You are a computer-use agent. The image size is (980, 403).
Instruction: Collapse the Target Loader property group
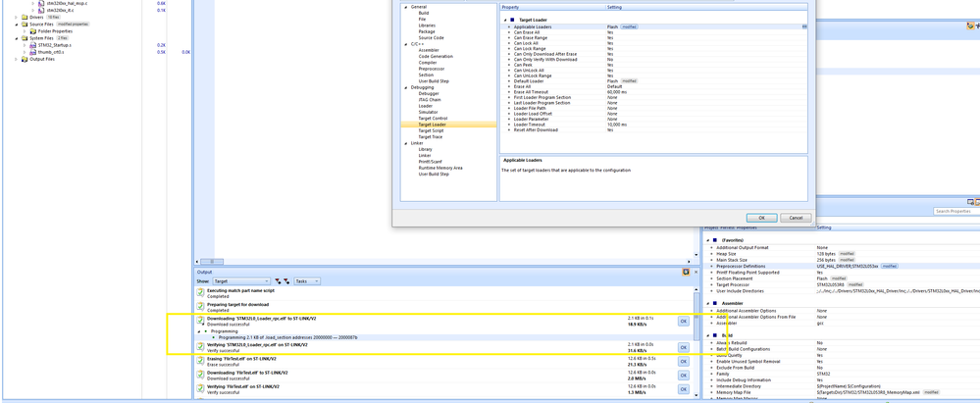click(x=505, y=20)
